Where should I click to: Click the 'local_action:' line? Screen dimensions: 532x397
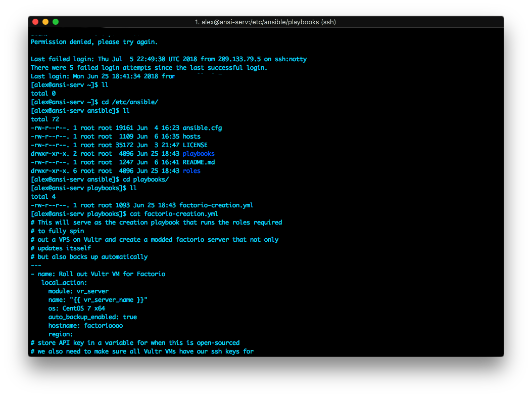click(64, 283)
